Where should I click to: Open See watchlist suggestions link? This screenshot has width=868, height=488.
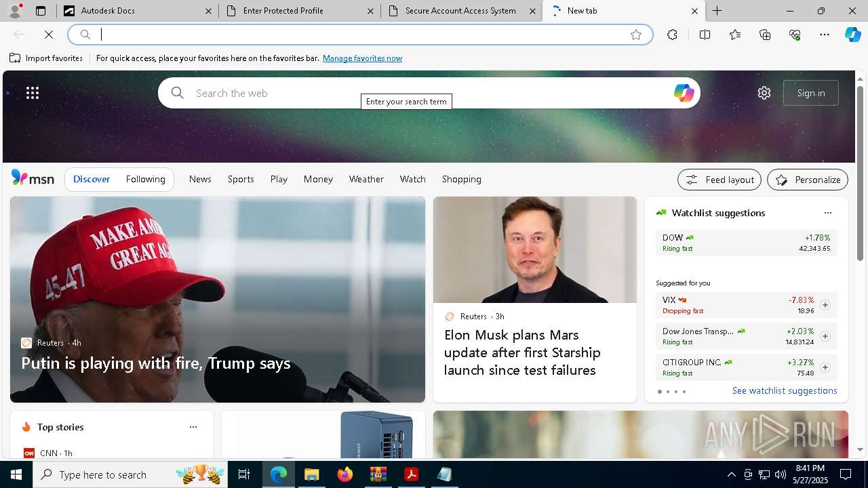point(785,390)
